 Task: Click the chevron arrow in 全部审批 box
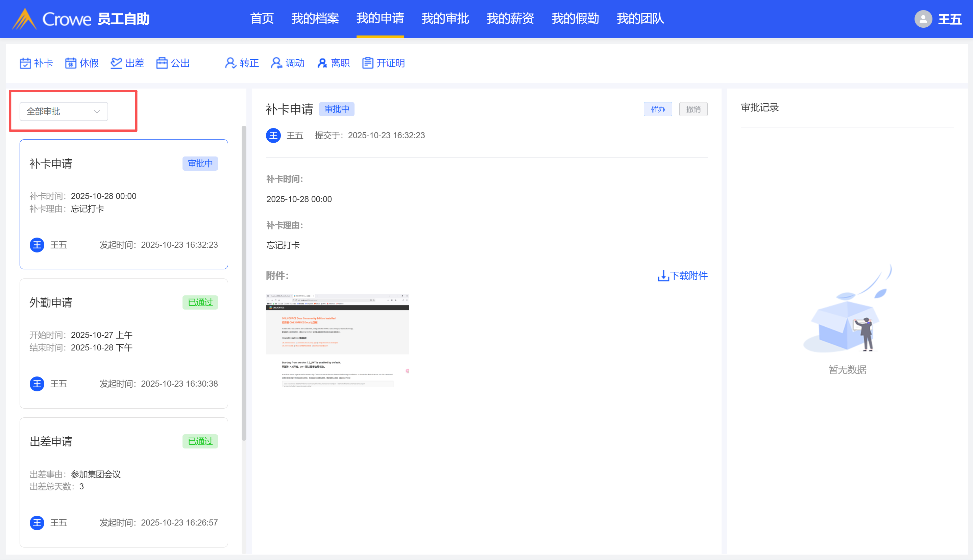[97, 112]
